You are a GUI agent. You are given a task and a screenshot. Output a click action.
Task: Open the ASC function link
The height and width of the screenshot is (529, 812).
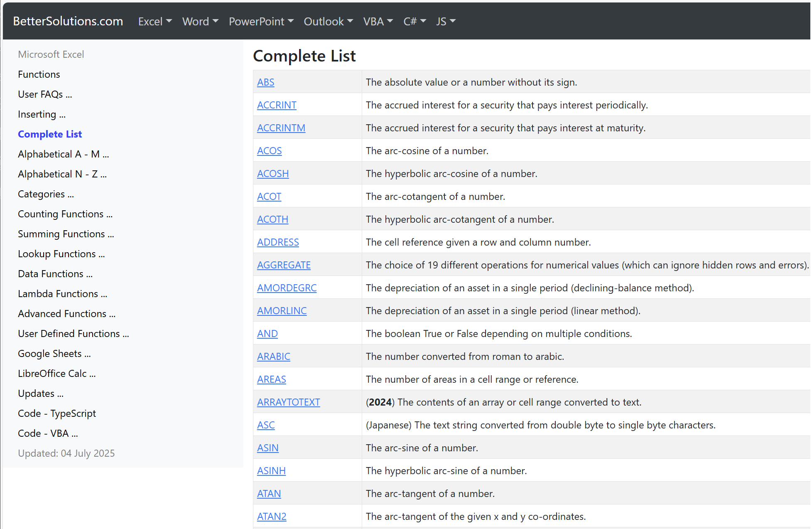(x=266, y=425)
